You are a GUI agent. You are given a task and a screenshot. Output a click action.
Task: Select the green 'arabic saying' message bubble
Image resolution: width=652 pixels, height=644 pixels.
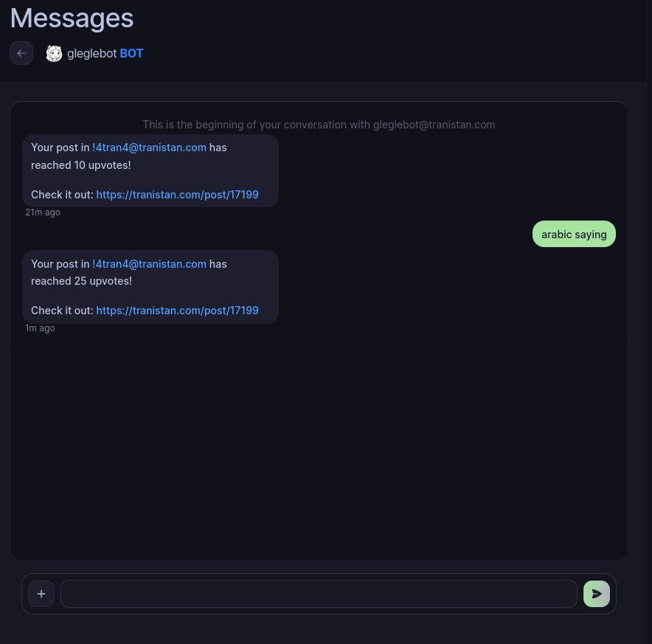[x=574, y=235]
